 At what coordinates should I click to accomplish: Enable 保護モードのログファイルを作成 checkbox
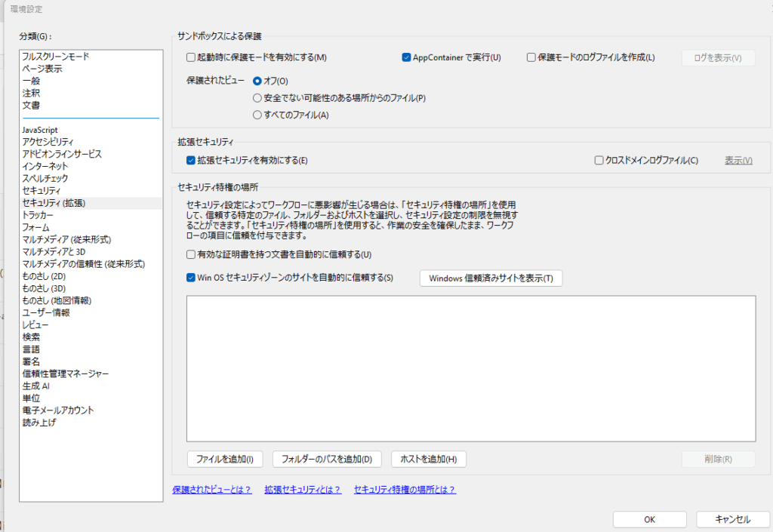pyautogui.click(x=531, y=57)
